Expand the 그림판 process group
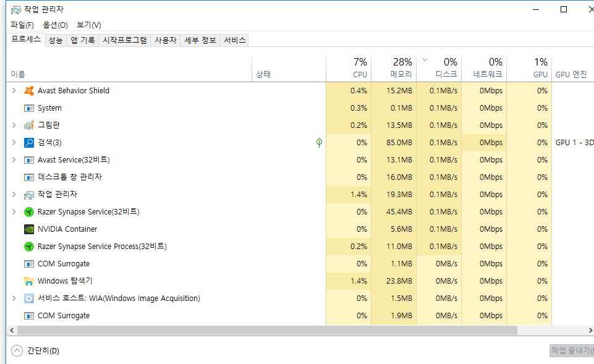The height and width of the screenshot is (364, 594). 14,125
